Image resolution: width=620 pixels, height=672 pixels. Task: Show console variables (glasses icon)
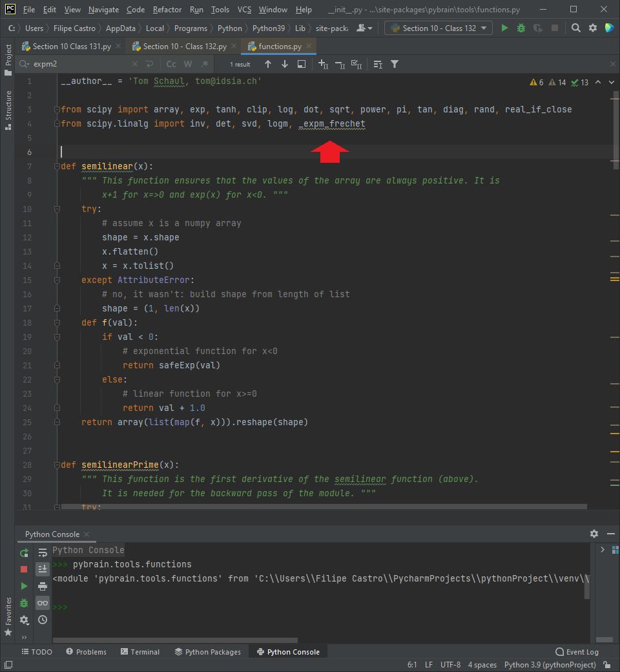click(43, 603)
